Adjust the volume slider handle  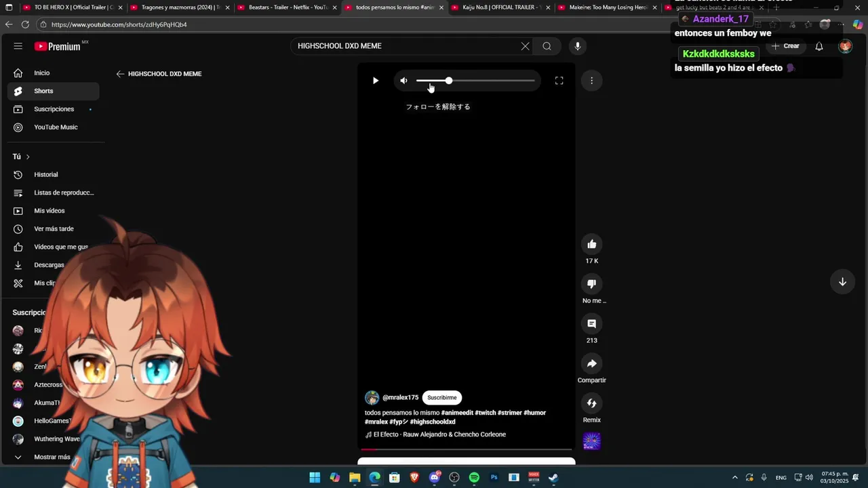coord(448,81)
